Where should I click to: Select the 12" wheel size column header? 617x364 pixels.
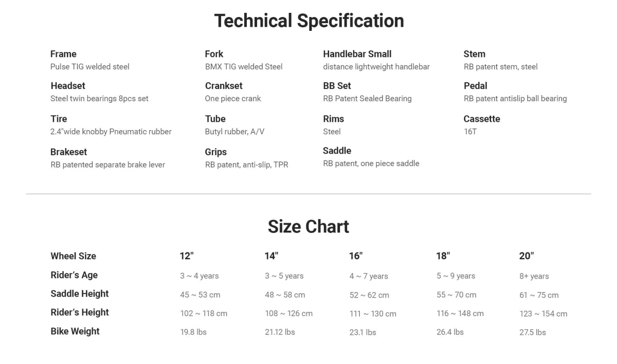pos(187,256)
